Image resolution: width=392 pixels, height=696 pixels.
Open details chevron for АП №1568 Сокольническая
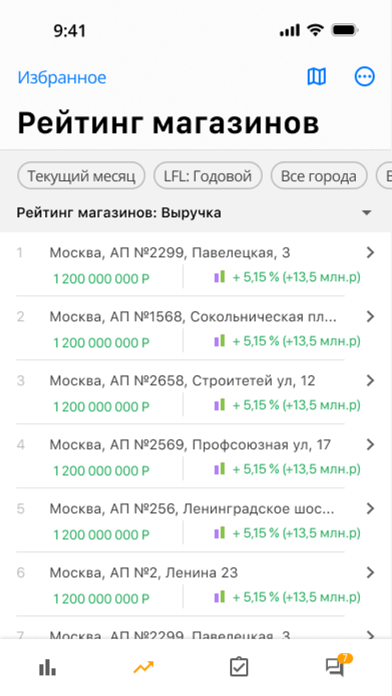(x=370, y=316)
